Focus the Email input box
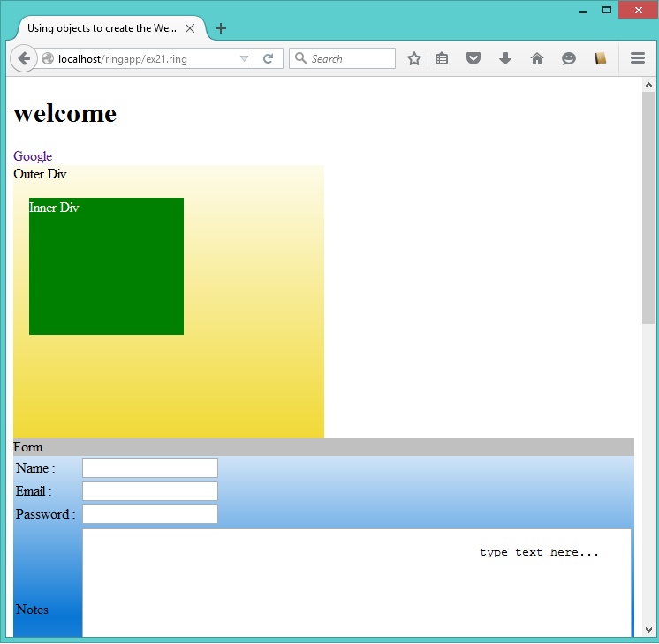This screenshot has height=644, width=659. 150,491
